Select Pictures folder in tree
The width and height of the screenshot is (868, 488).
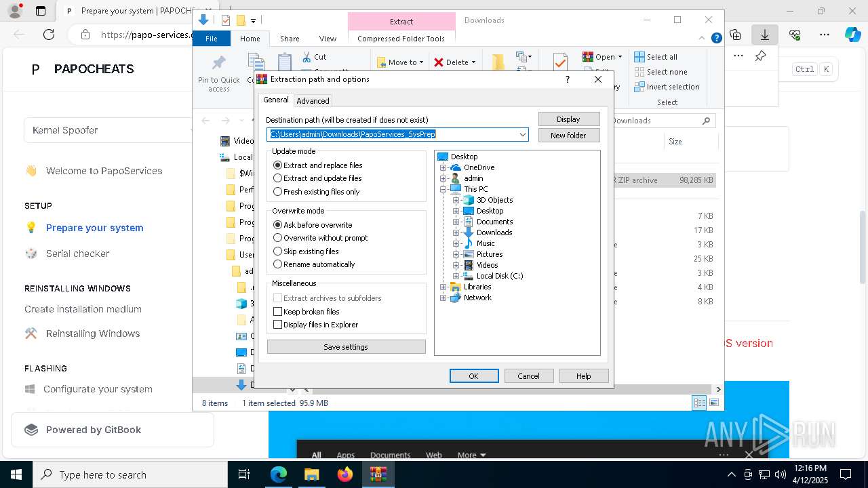coord(490,254)
